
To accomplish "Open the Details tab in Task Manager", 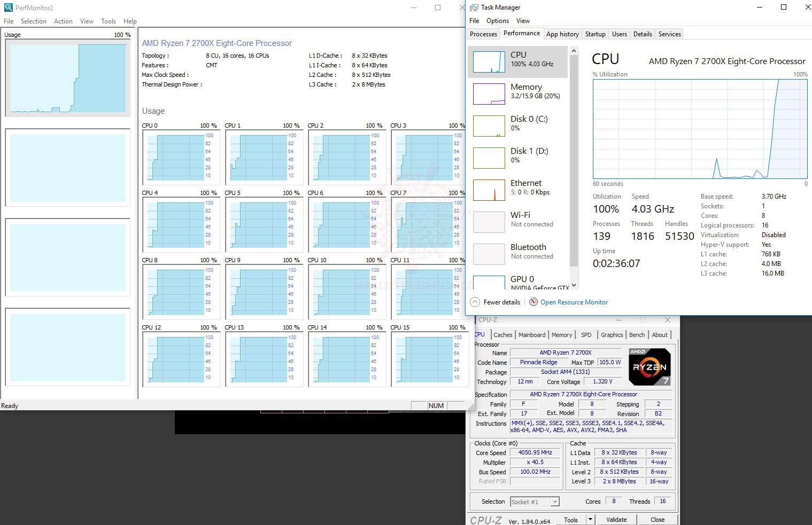I will 643,34.
